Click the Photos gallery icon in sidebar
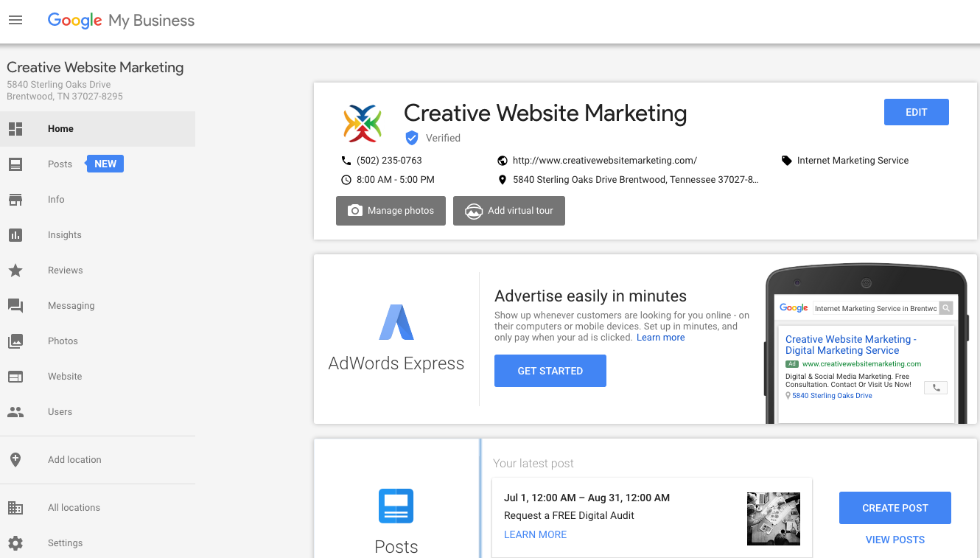Screen dimensions: 980x558 (x=15, y=341)
